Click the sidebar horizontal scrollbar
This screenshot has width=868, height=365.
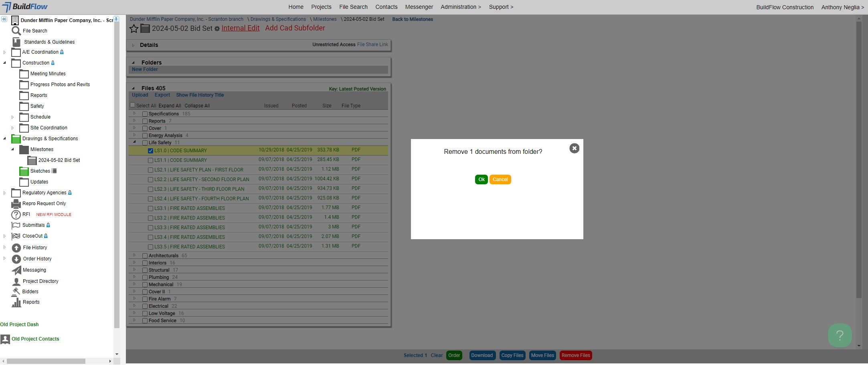(x=46, y=361)
